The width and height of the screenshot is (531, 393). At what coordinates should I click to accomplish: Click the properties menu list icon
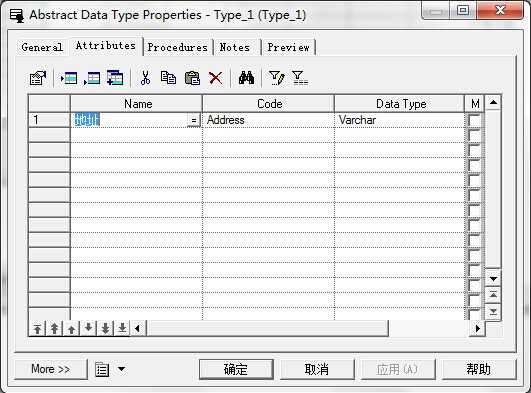coord(102,369)
